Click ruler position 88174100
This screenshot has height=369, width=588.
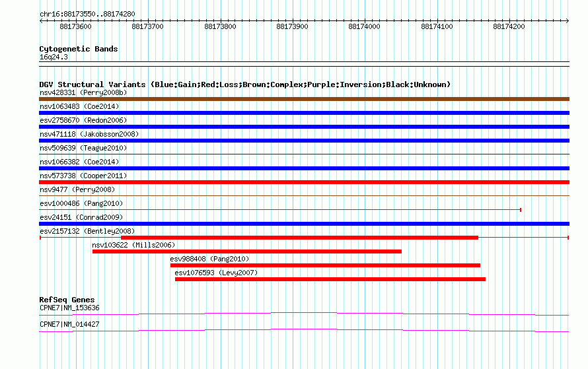click(x=437, y=26)
